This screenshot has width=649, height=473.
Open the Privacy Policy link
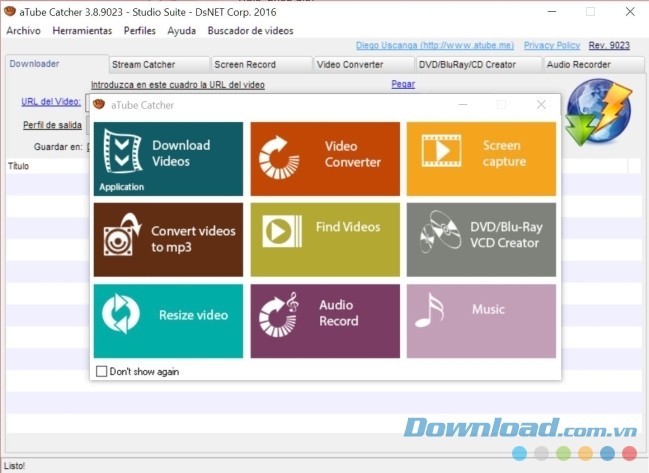(x=551, y=45)
